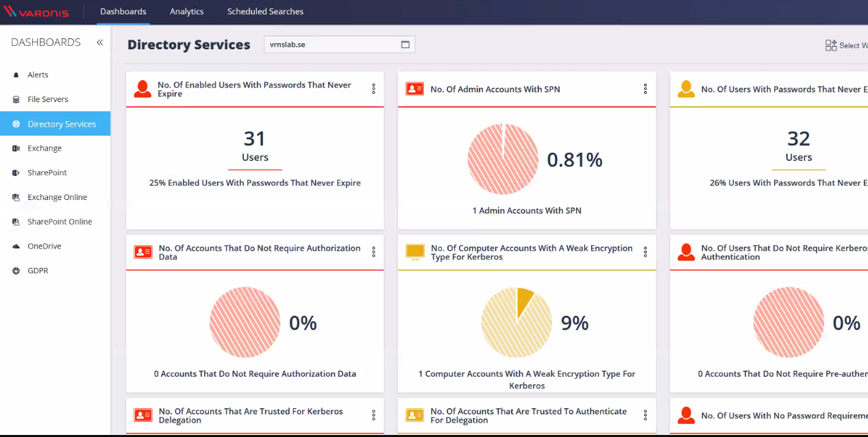The width and height of the screenshot is (868, 437).
Task: Click the Select Widgets button label
Action: point(854,46)
